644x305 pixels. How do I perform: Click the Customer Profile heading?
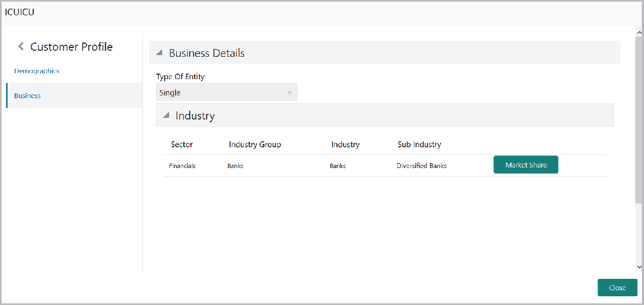pyautogui.click(x=71, y=47)
